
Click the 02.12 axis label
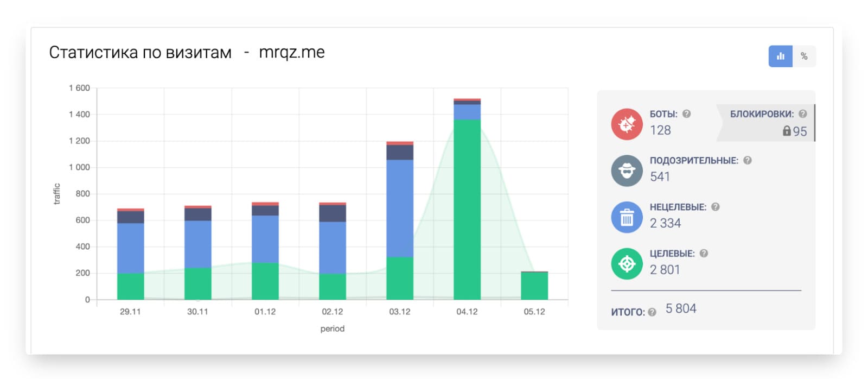tap(332, 312)
